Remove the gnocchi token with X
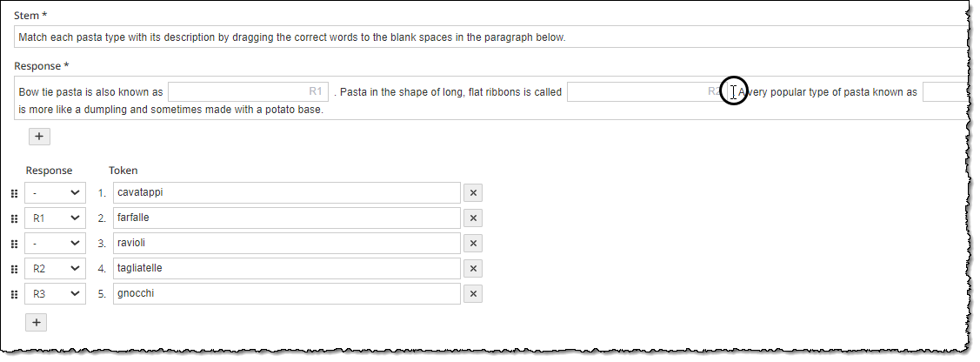Screen dimensions: 980x362 click(x=473, y=294)
